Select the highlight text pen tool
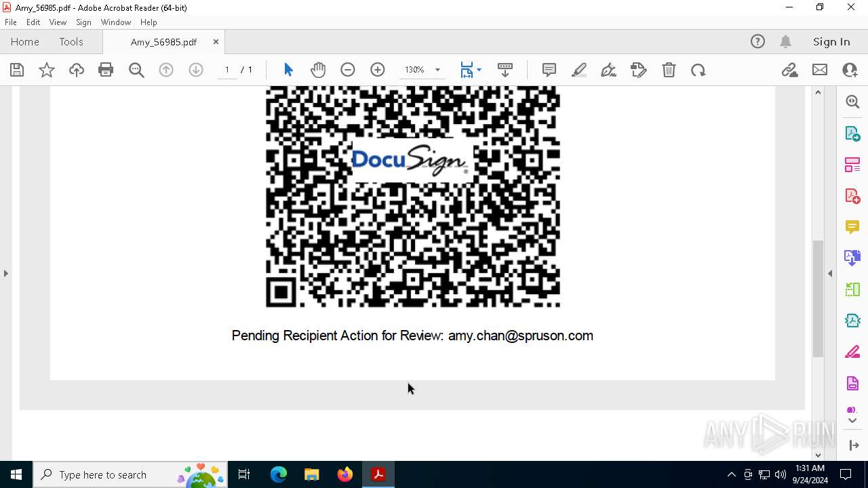 [579, 70]
